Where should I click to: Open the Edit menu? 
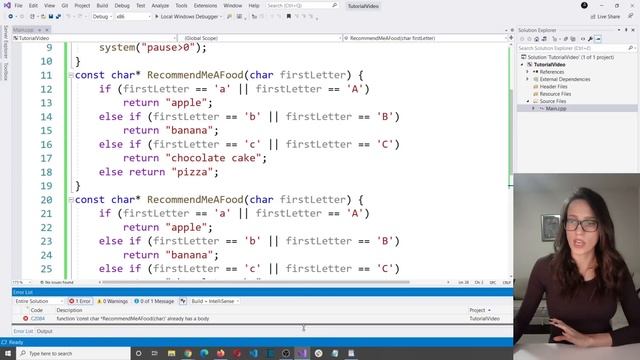(33, 6)
